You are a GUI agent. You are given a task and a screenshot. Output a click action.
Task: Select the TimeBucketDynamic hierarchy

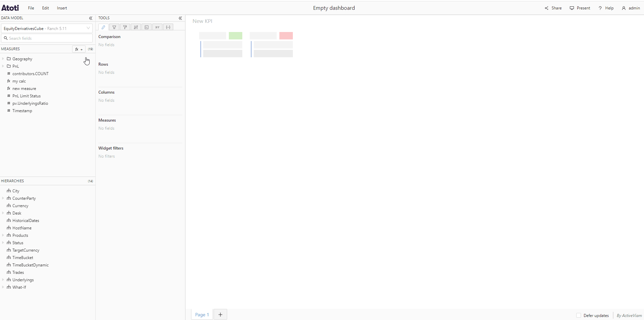point(31,265)
